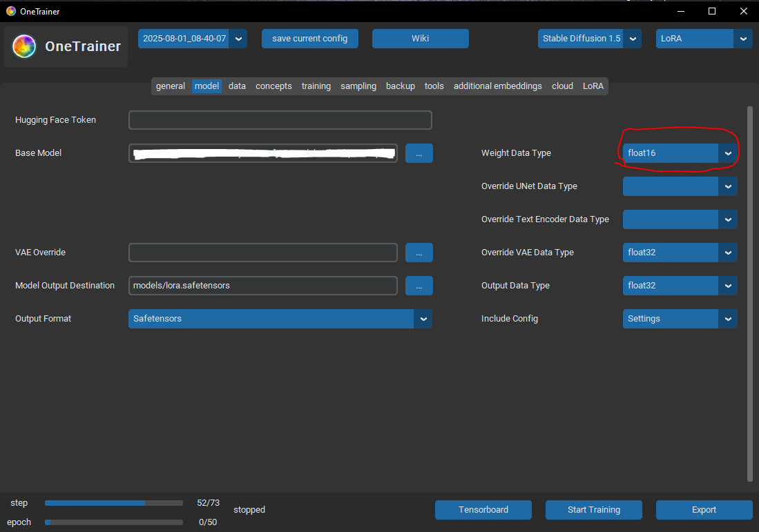Click the OneTrainer title bar app icon
The height and width of the screenshot is (532, 759).
coord(10,11)
